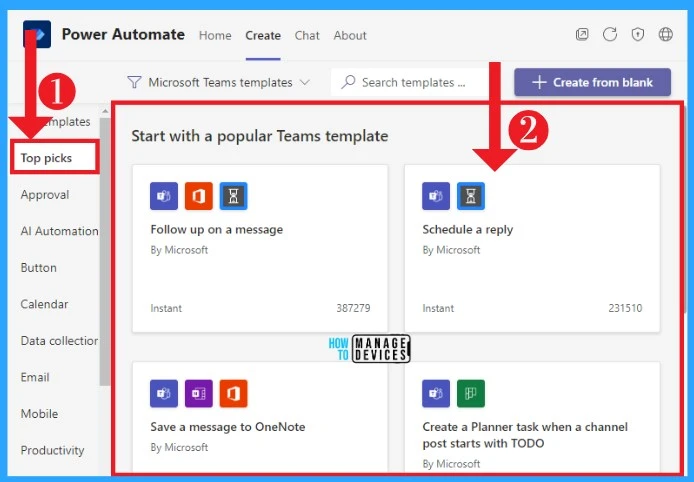
Task: Click By Microsoft under Schedule a reply
Action: pyautogui.click(x=451, y=250)
